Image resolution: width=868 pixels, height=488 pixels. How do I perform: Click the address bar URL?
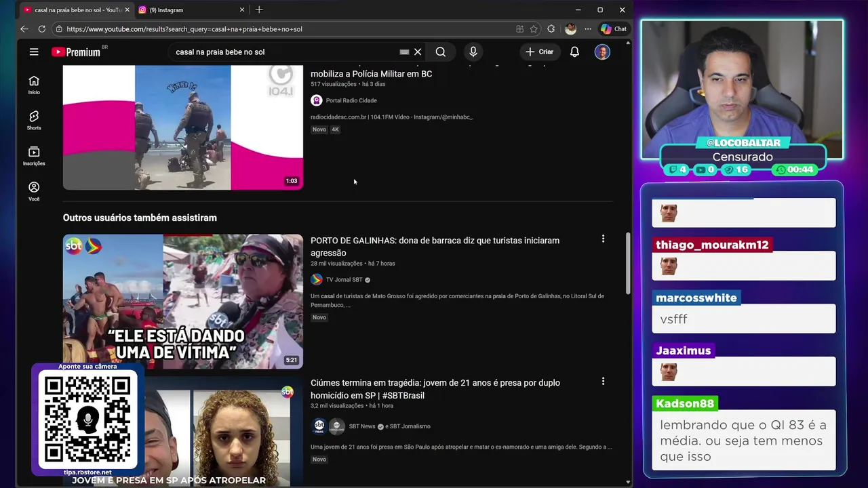[x=184, y=29]
